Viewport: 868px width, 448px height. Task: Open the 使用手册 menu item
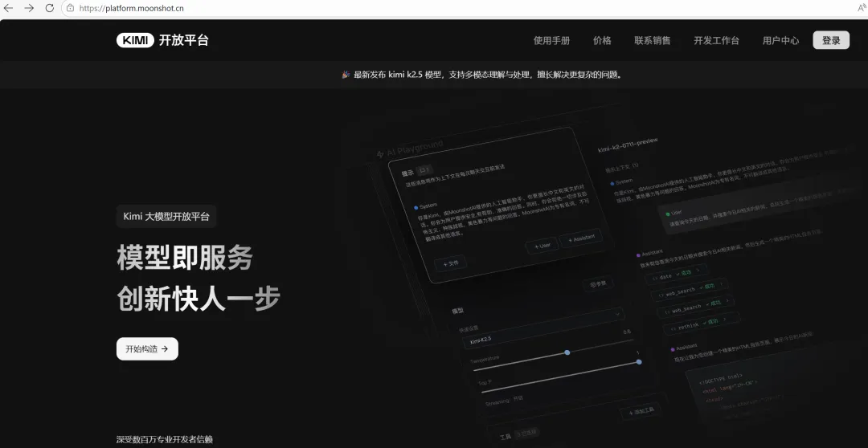(x=551, y=40)
